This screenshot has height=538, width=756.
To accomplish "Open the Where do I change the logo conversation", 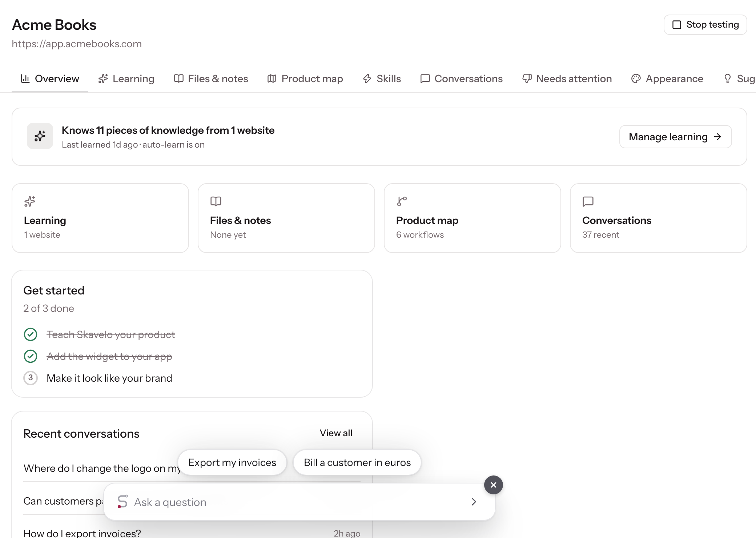I will 102,468.
